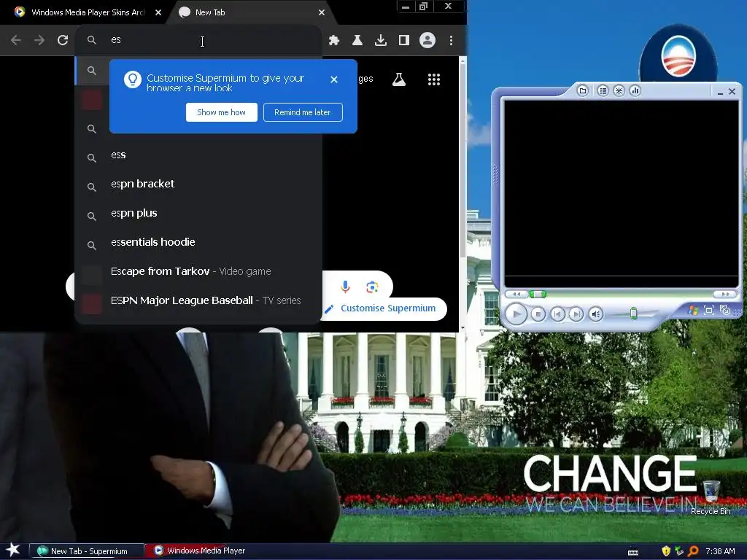This screenshot has height=560, width=747.
Task: Open the Recycle Bin on desktop
Action: (711, 497)
